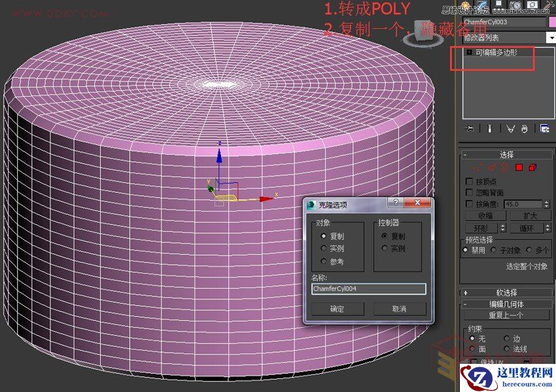Select the 实例 radio in Clone Options dialog
Viewport: 556px width, 392px height.
click(324, 248)
